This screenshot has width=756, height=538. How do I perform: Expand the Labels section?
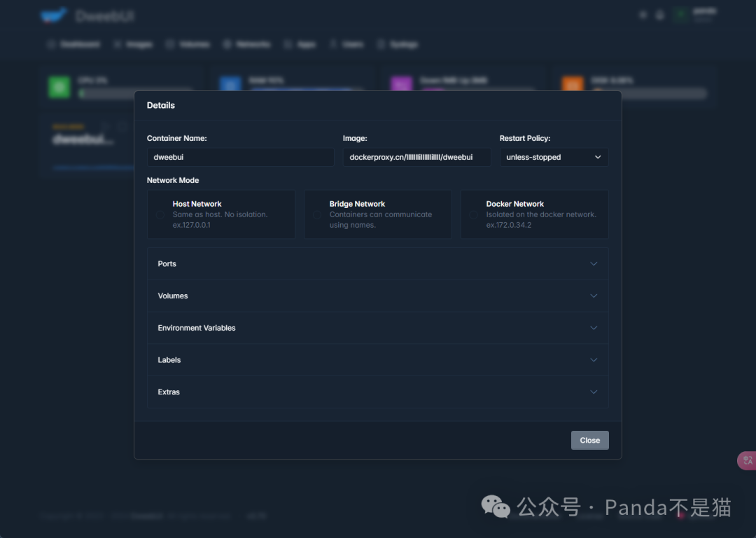[x=377, y=360]
